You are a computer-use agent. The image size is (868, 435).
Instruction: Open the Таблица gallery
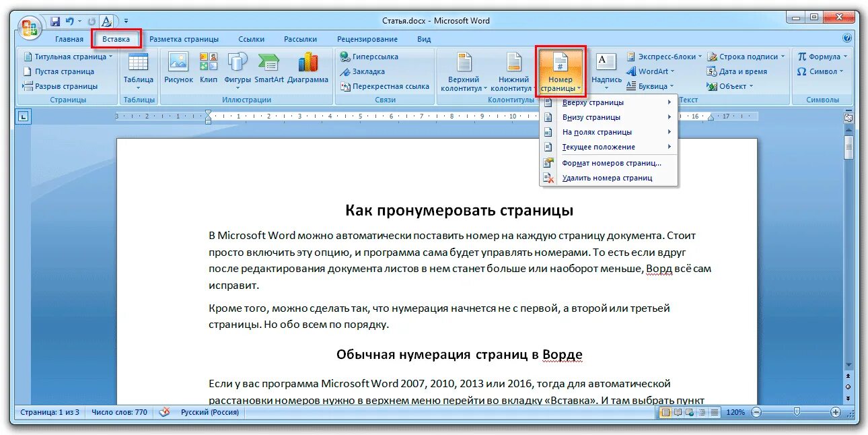(139, 71)
